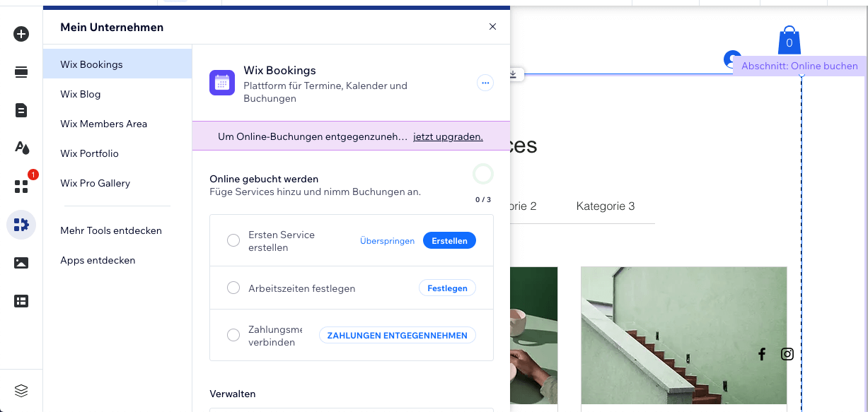The height and width of the screenshot is (412, 868).
Task: Click the Erstellen button
Action: pyautogui.click(x=449, y=241)
